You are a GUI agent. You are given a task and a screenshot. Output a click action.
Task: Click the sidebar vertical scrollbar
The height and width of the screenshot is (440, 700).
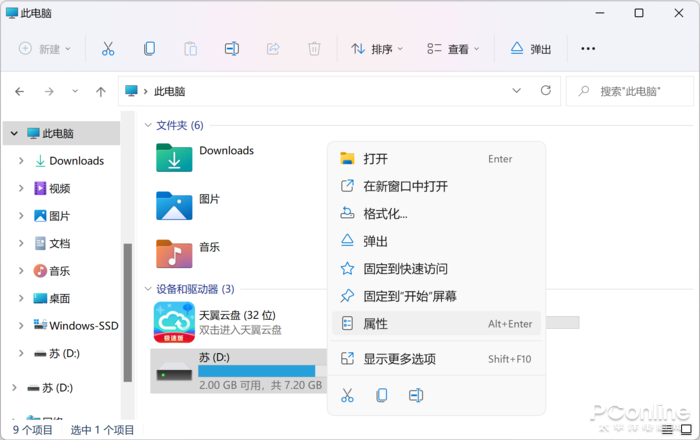tap(128, 312)
